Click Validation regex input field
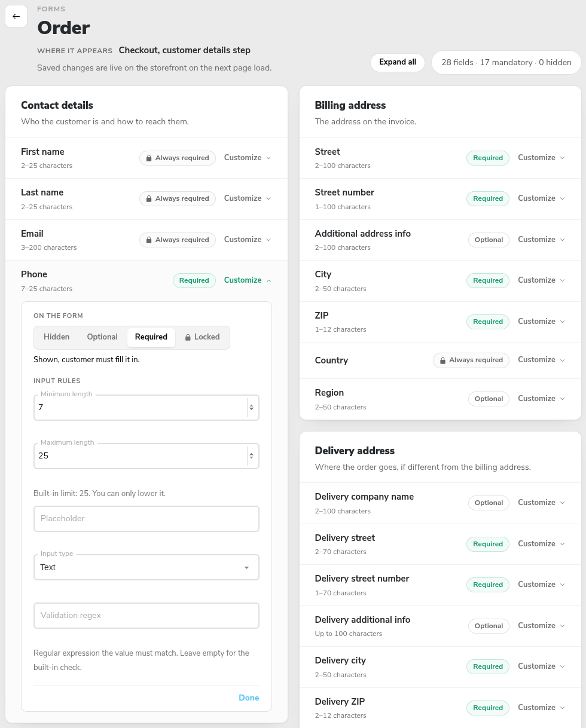 (146, 616)
